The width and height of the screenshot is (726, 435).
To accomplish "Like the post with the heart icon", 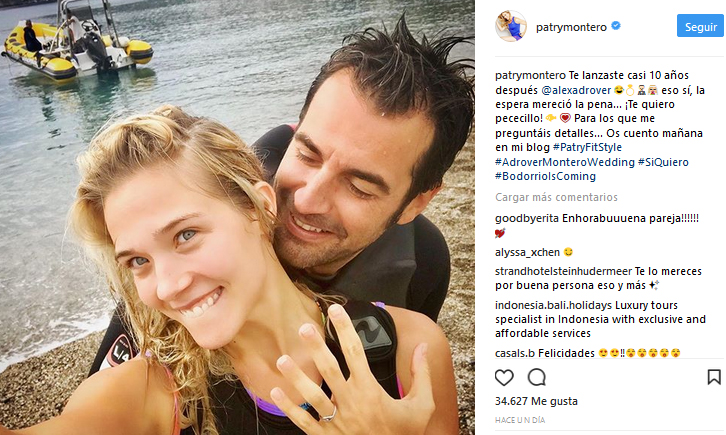I will point(504,378).
